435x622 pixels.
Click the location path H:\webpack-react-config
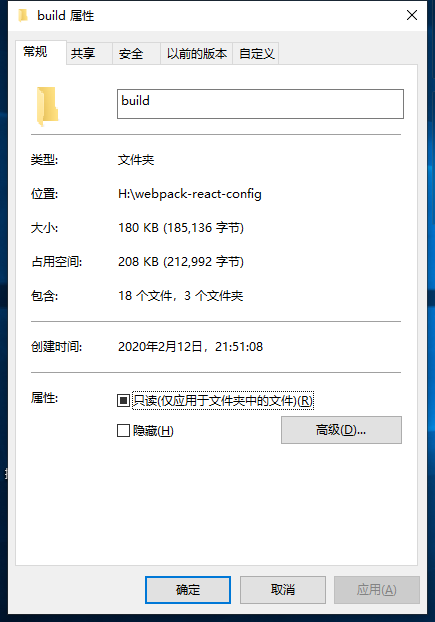(190, 194)
